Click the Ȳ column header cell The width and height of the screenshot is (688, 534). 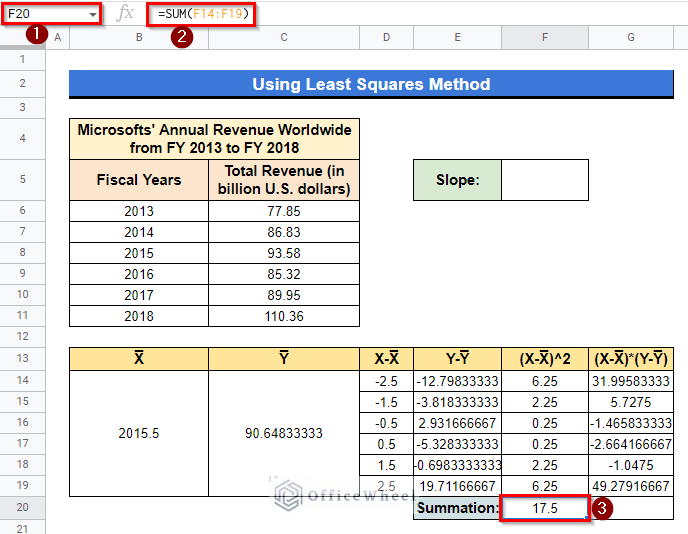284,359
